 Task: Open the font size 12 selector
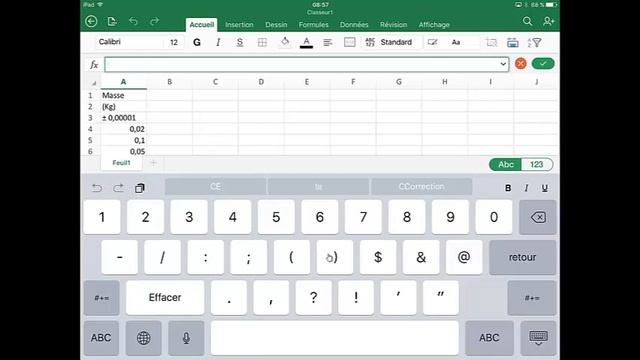(174, 42)
